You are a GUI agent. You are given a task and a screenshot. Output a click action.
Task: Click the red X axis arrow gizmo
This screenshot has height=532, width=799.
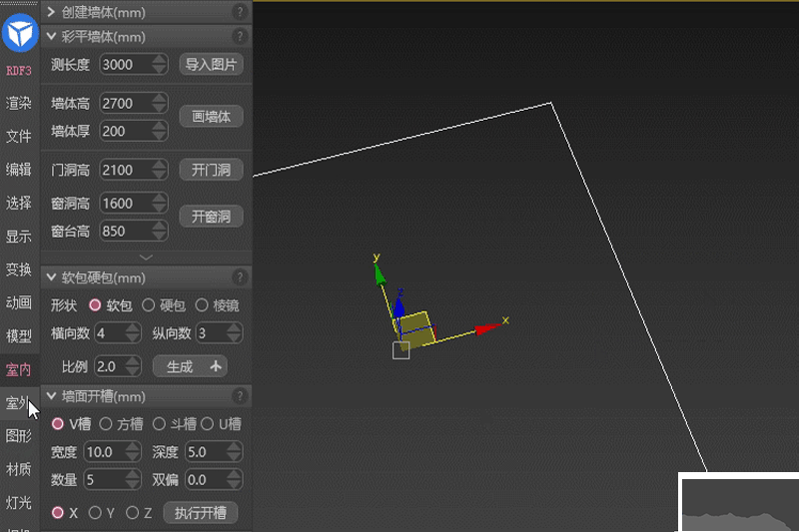click(486, 328)
